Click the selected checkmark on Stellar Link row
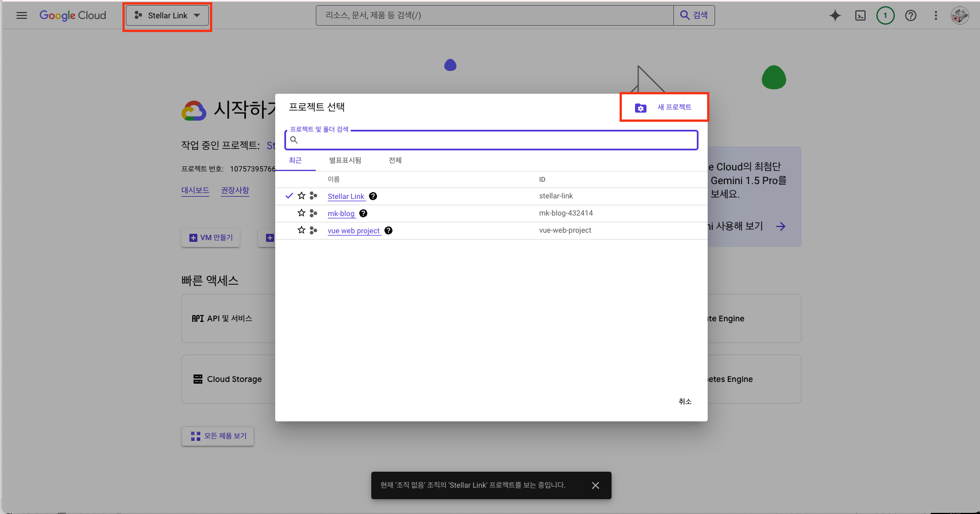980x514 pixels. (x=289, y=196)
